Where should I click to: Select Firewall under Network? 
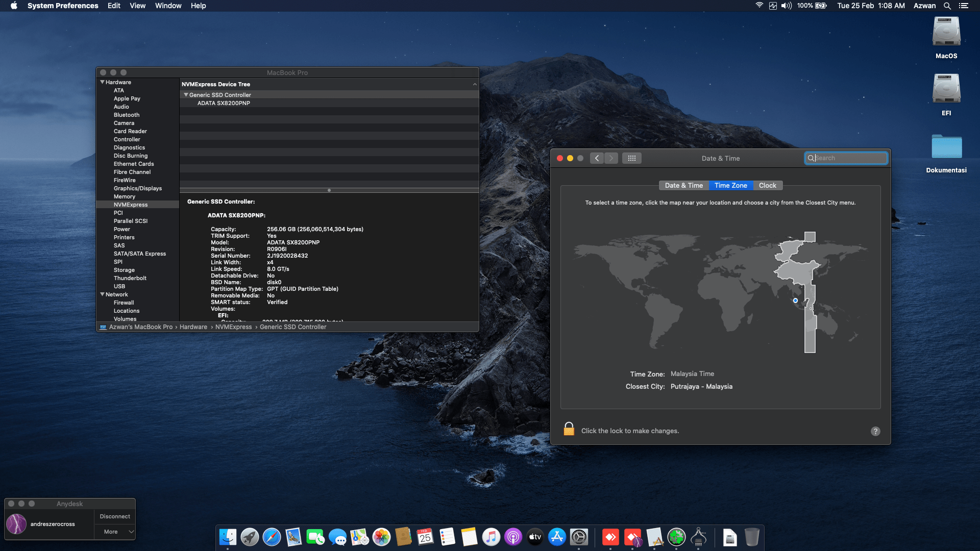(x=124, y=303)
